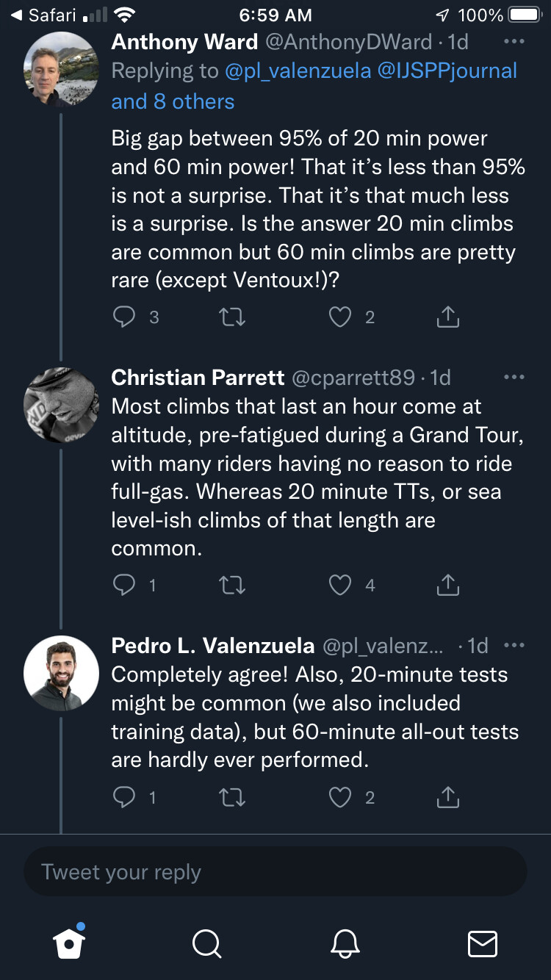Screen dimensions: 551x980
Task: Open the @pl_valenzuela mention link
Action: point(298,71)
